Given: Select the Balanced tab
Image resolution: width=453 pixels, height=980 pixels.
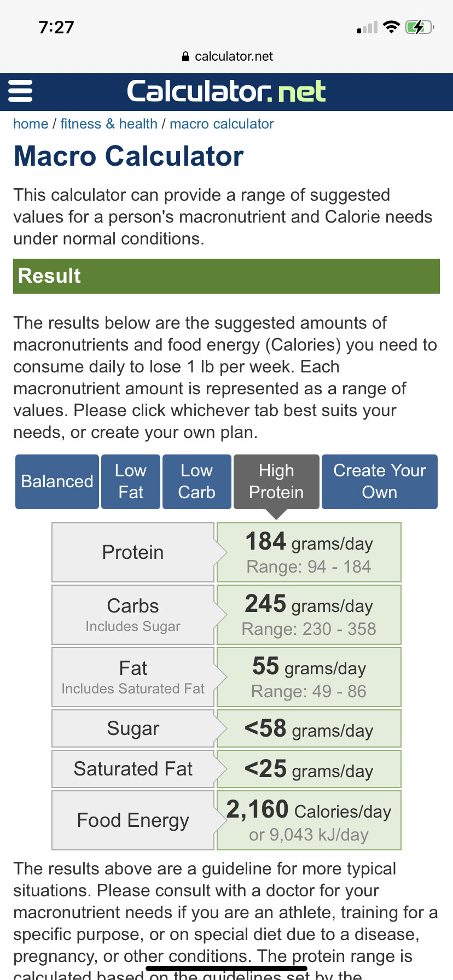Looking at the screenshot, I should (57, 482).
